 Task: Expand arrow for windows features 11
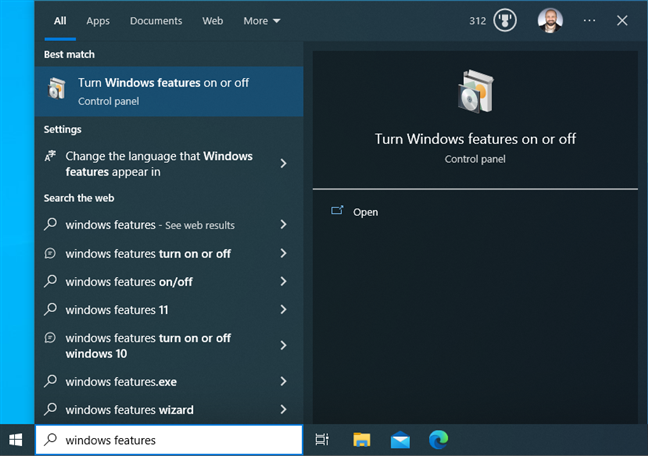click(284, 310)
